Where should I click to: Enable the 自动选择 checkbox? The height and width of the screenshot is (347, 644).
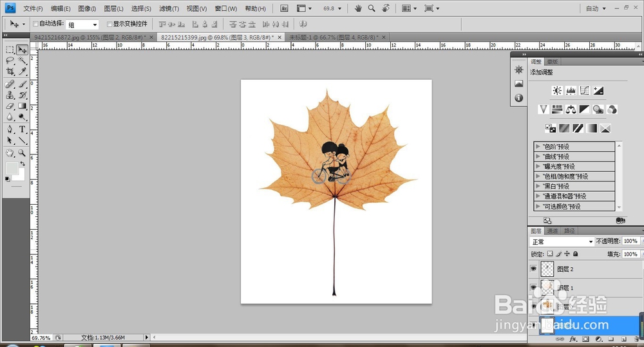point(35,24)
